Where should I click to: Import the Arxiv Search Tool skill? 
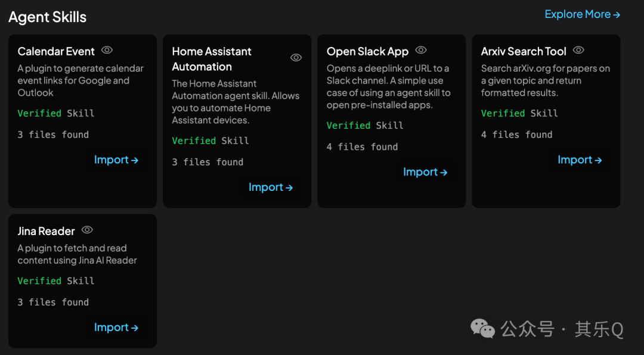click(580, 159)
